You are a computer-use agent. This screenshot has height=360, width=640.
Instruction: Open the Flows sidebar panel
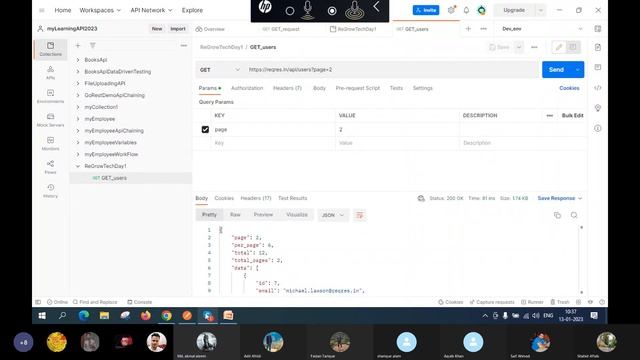click(50, 167)
